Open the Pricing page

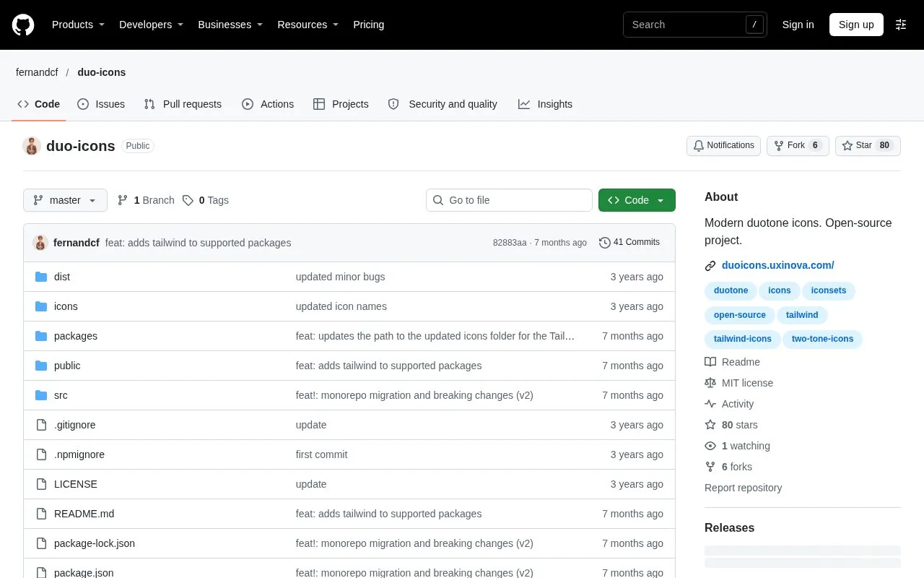click(x=368, y=25)
